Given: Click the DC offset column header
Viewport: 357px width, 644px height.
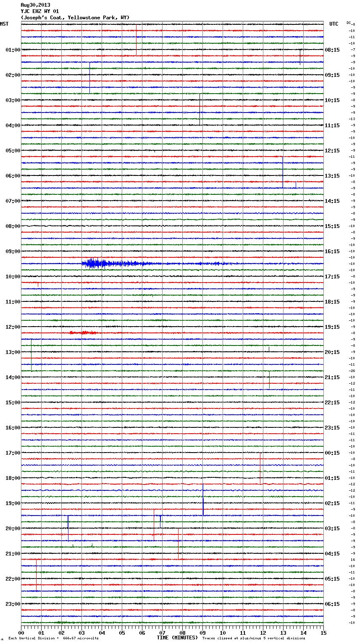Looking at the screenshot, I should pyautogui.click(x=349, y=22).
